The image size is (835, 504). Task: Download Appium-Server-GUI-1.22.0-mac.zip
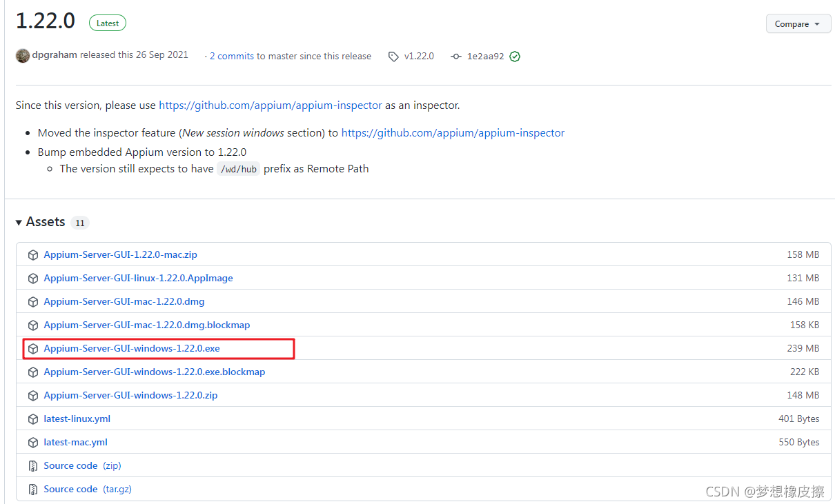(x=121, y=254)
